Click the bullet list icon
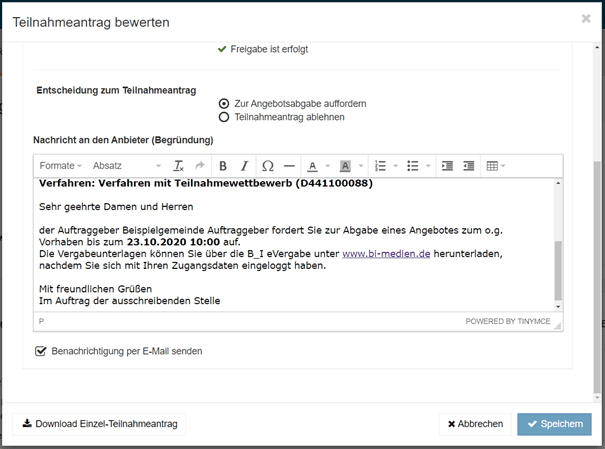Screen dimensions: 605x449 coord(413,166)
